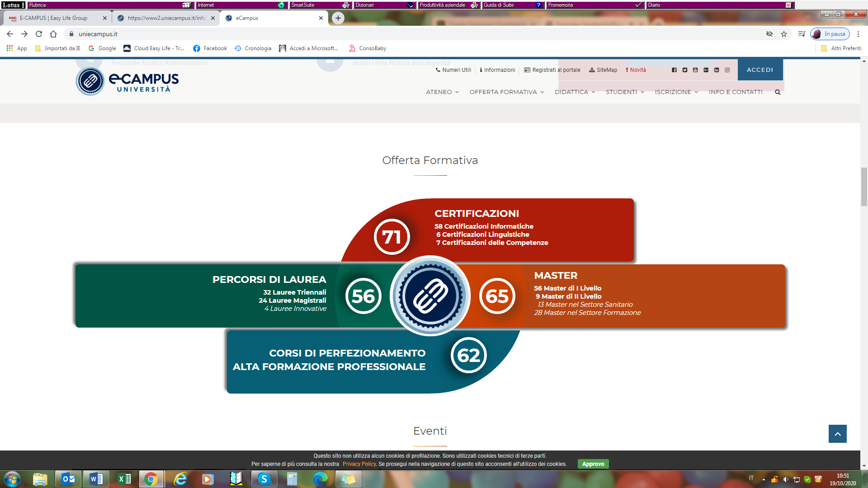Open the Lotus Rubrica toolbar item
The height and width of the screenshot is (488, 868).
tap(110, 5)
